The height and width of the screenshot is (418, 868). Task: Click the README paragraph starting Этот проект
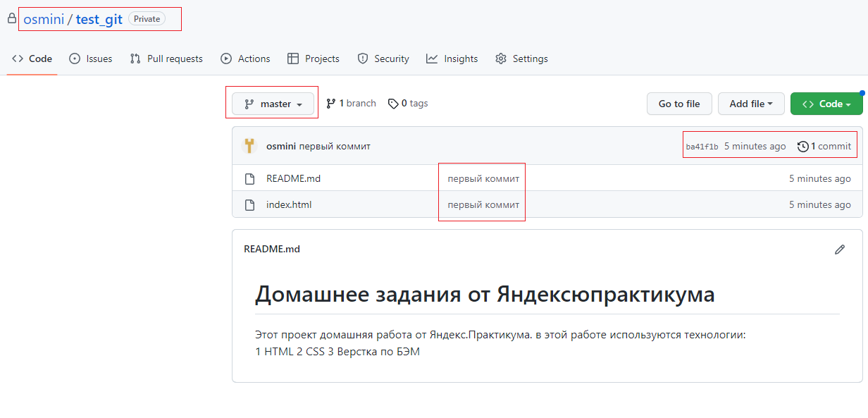point(500,343)
